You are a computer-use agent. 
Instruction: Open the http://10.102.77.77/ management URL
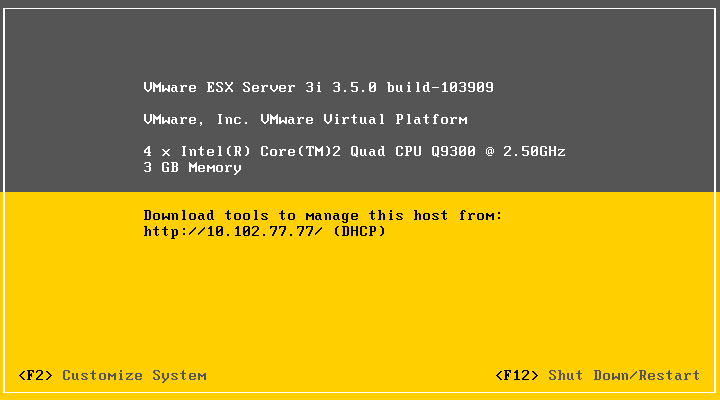click(x=233, y=231)
